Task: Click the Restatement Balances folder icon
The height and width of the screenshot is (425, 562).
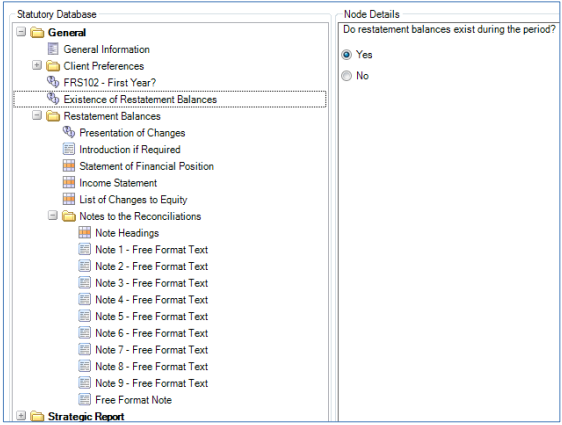Action: pos(53,116)
